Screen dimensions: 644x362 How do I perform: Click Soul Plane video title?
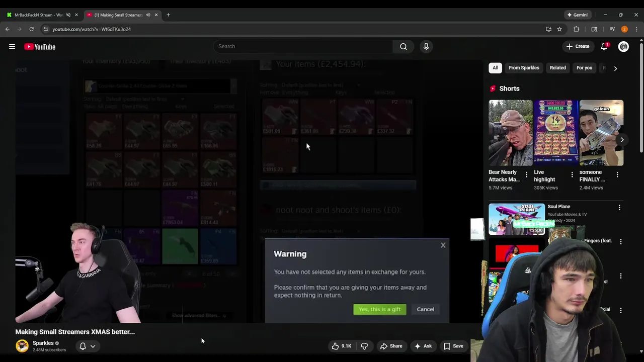point(558,207)
